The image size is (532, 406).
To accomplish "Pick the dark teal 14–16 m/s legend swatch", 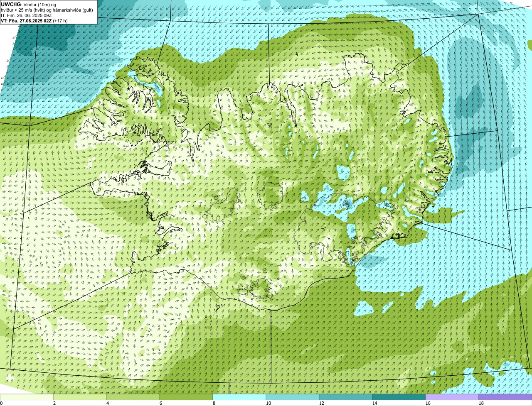I will click(399, 397).
